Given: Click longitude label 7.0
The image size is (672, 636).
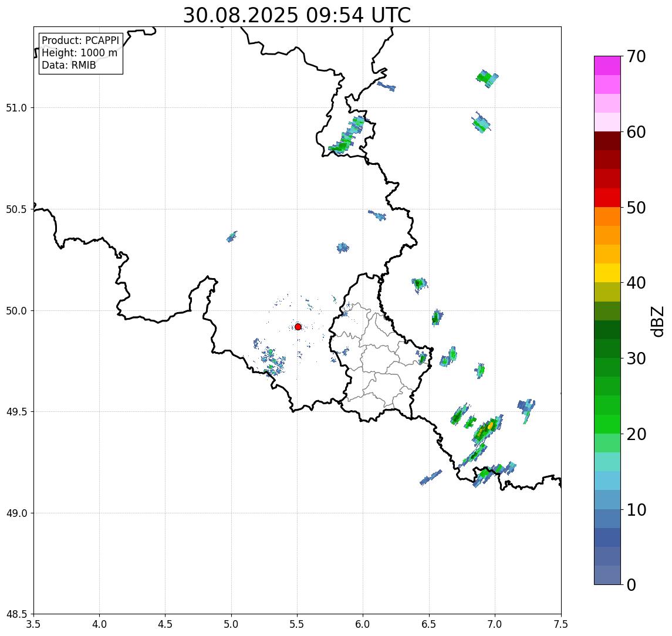Looking at the screenshot, I should point(495,624).
